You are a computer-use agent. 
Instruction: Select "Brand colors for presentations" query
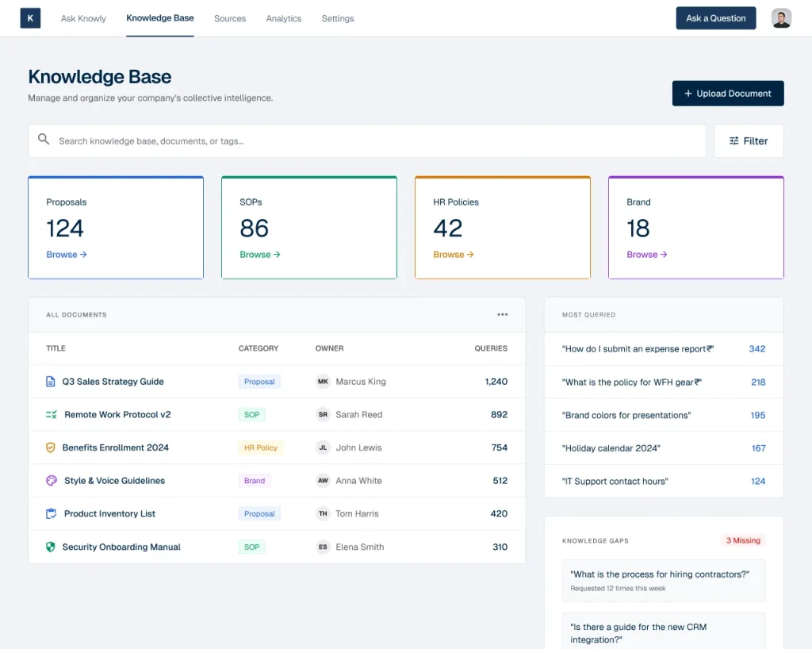pos(626,416)
